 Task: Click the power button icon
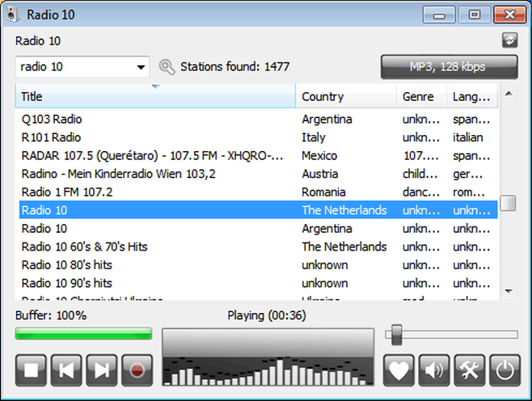pyautogui.click(x=505, y=370)
